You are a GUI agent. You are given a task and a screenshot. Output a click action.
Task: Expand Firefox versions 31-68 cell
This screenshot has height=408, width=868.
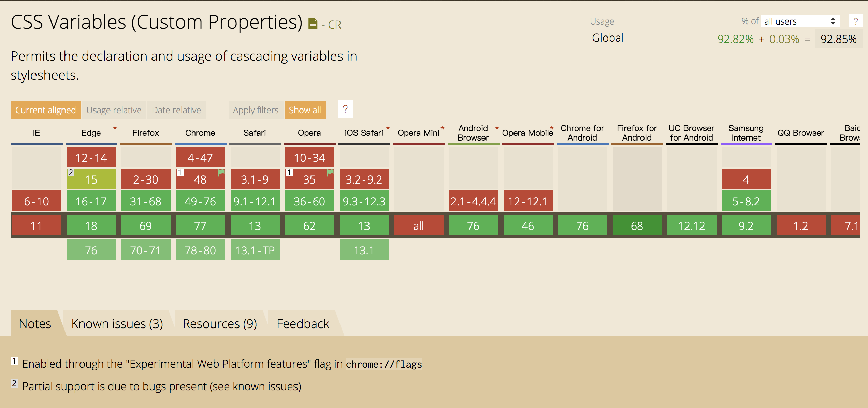(x=146, y=201)
